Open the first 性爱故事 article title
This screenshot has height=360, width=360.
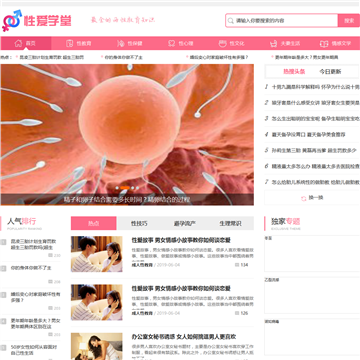coord(181,240)
